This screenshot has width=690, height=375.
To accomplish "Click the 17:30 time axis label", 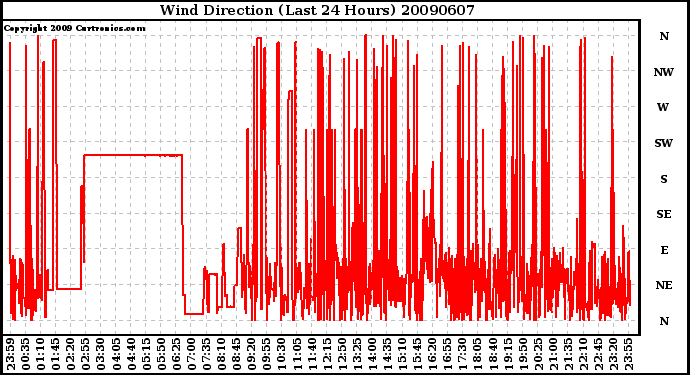I will (x=462, y=354).
